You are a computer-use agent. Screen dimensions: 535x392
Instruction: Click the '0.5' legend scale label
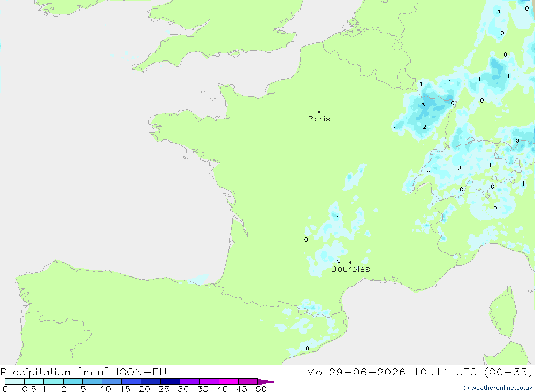(29, 389)
